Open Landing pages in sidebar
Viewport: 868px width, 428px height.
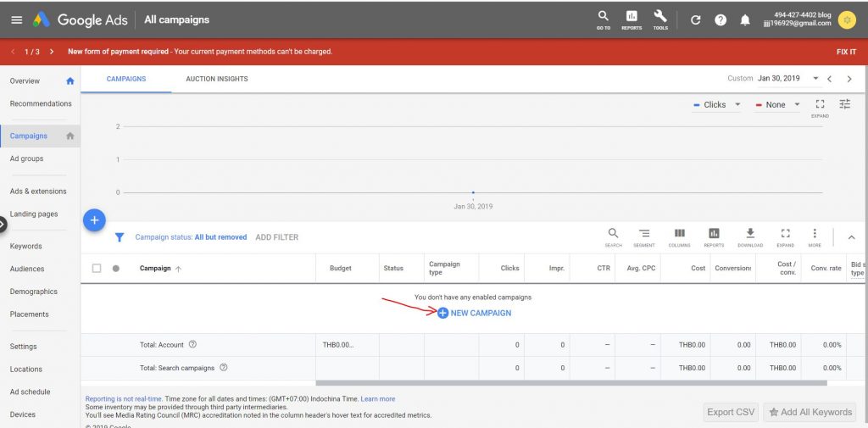[x=34, y=214]
